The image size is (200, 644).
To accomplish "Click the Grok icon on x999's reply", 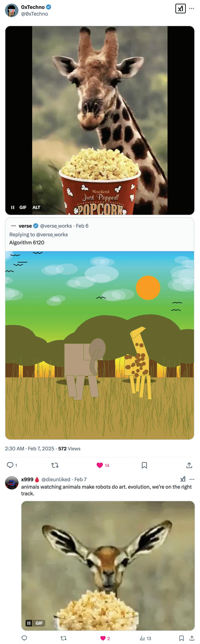I will (183, 479).
